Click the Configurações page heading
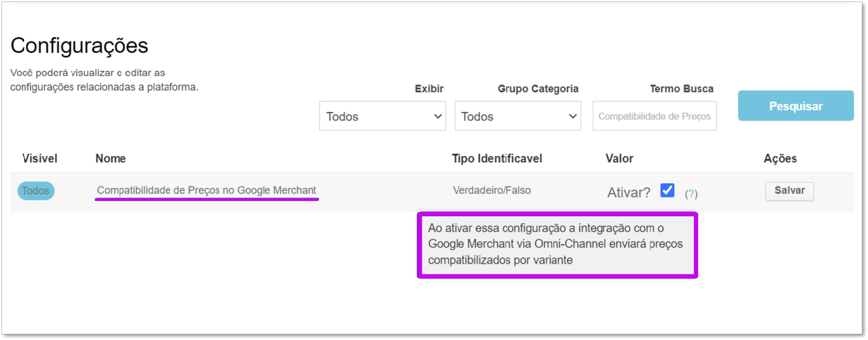This screenshot has height=340, width=868. 80,45
